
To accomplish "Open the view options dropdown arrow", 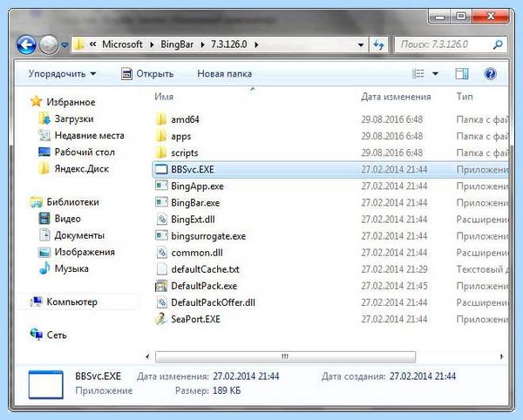I will [435, 74].
